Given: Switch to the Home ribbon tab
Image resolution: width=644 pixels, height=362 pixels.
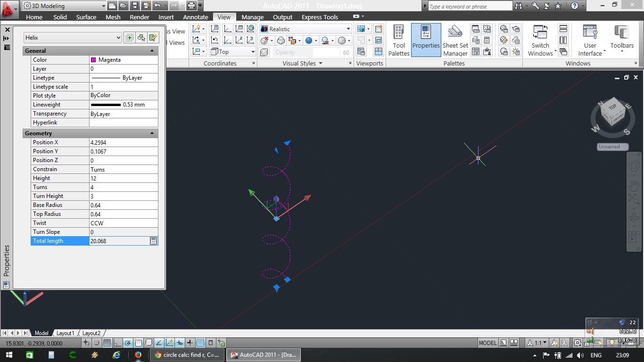Looking at the screenshot, I should click(34, 17).
